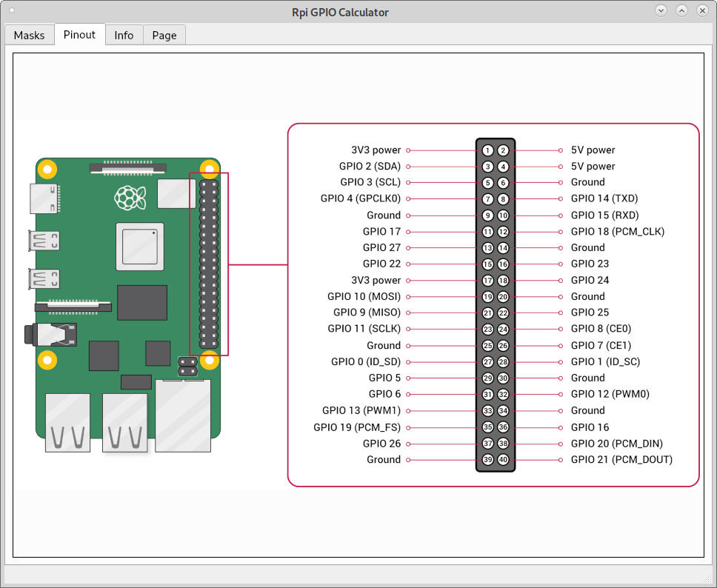This screenshot has height=588, width=717.
Task: Minimize the Rpi GPIO Calculator window
Action: 661,11
